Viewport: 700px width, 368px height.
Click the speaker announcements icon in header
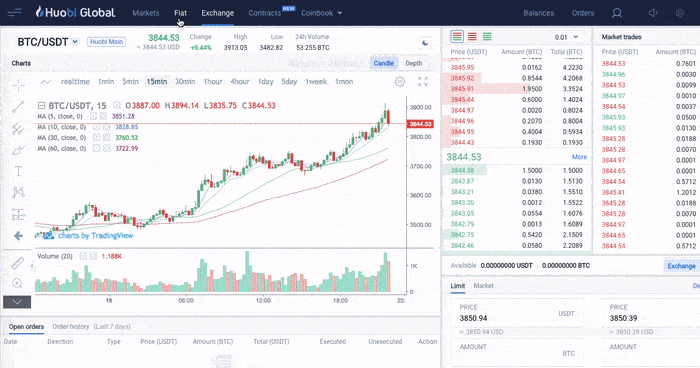tap(653, 13)
